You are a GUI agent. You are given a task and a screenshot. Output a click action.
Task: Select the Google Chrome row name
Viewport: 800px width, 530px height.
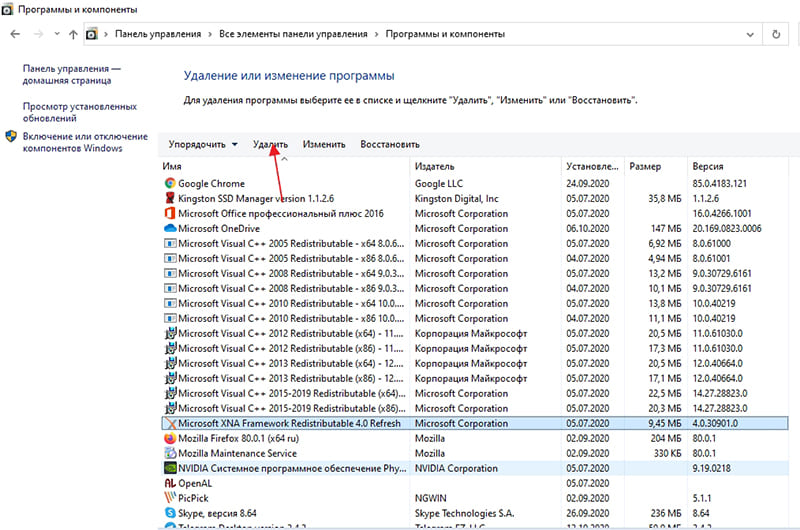click(211, 183)
